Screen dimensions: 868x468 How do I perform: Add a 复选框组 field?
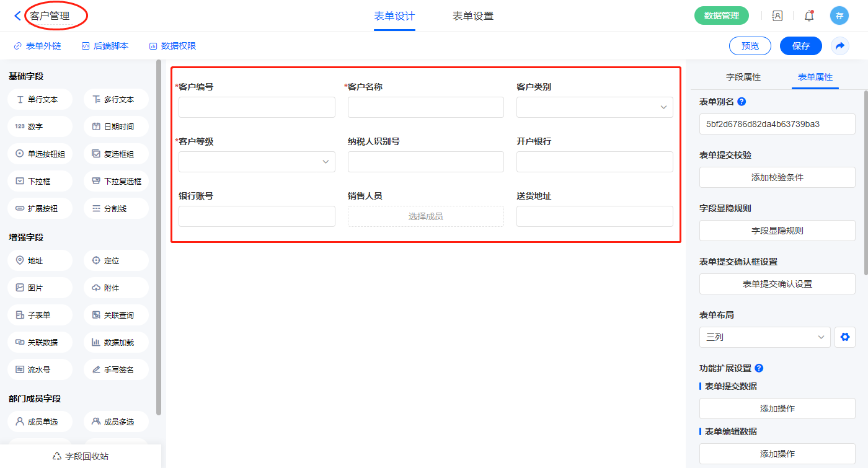pos(116,154)
